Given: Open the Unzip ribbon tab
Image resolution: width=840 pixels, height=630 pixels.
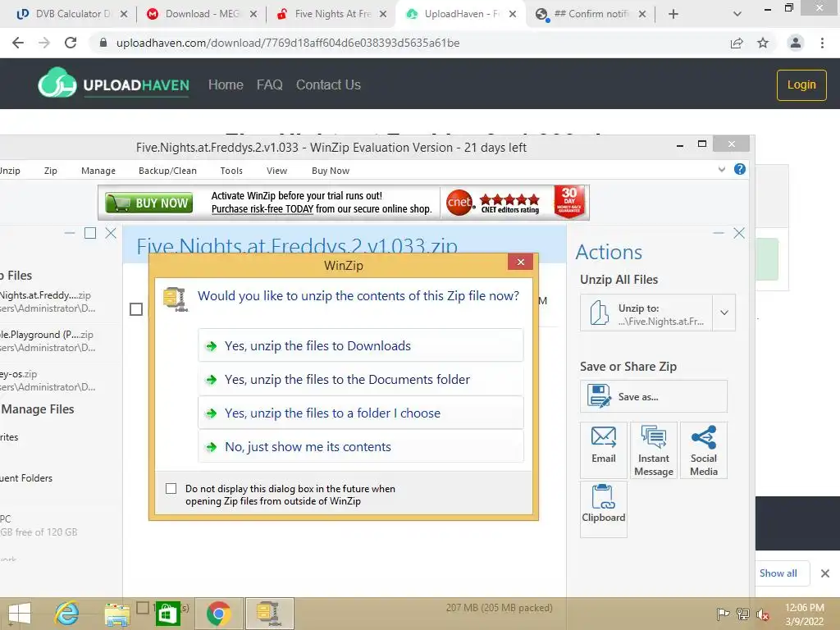Looking at the screenshot, I should 10,171.
